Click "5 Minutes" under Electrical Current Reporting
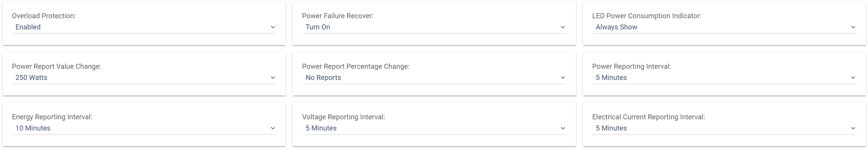 point(611,128)
